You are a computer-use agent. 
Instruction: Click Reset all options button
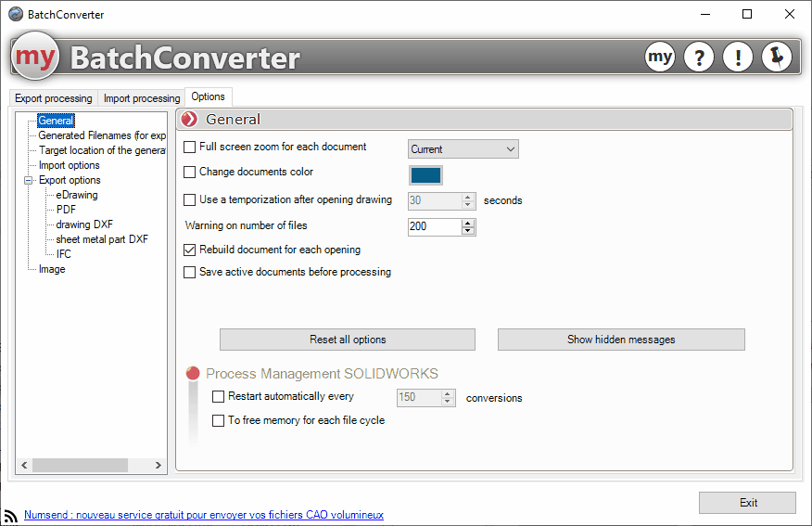(x=348, y=340)
